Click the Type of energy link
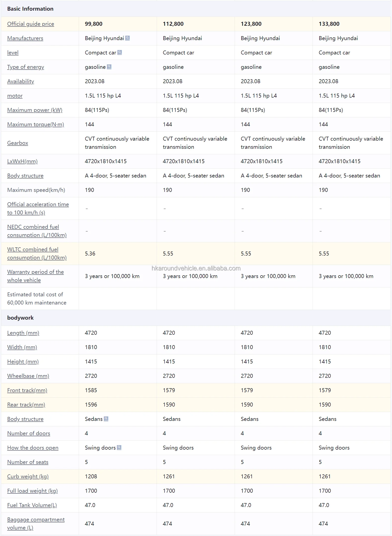 (26, 67)
